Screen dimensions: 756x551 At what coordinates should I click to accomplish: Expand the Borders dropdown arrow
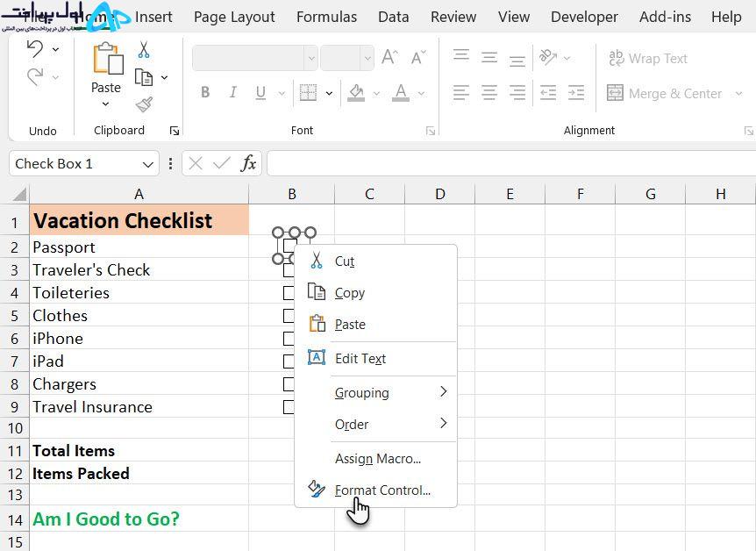click(329, 93)
